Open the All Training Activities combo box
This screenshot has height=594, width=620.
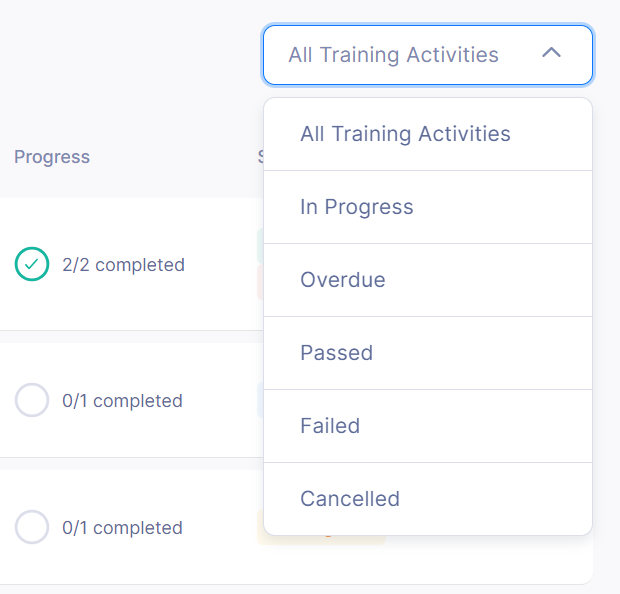[428, 55]
